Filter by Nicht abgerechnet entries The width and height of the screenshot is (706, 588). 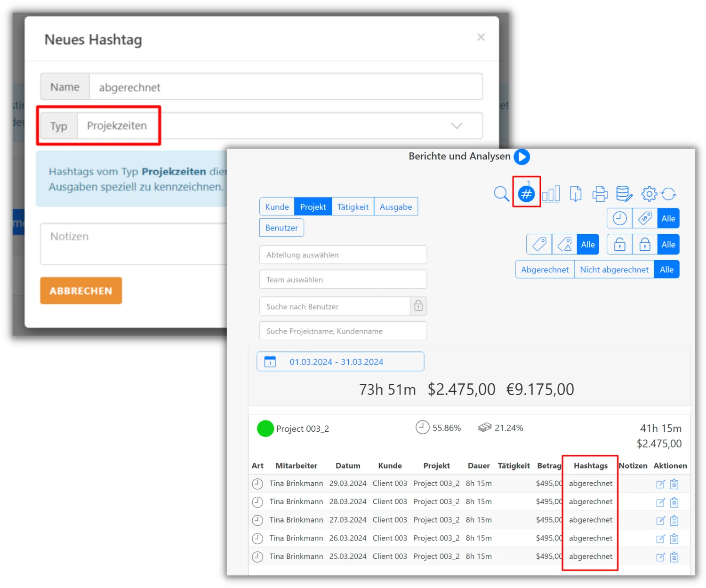[x=614, y=270]
